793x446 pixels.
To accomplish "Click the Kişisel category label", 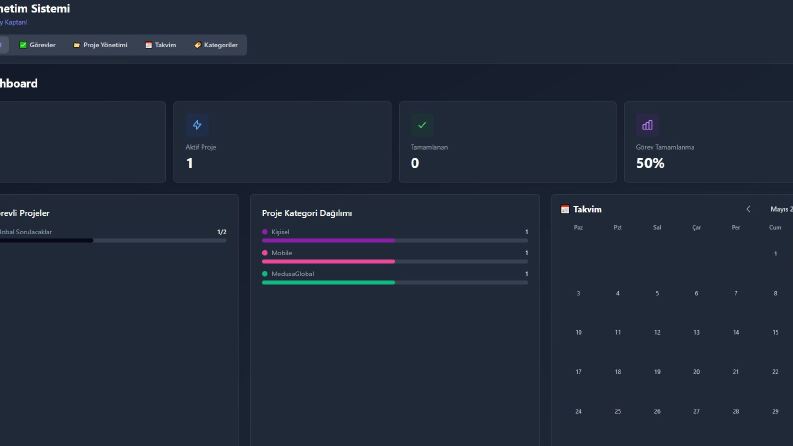I will tap(280, 232).
